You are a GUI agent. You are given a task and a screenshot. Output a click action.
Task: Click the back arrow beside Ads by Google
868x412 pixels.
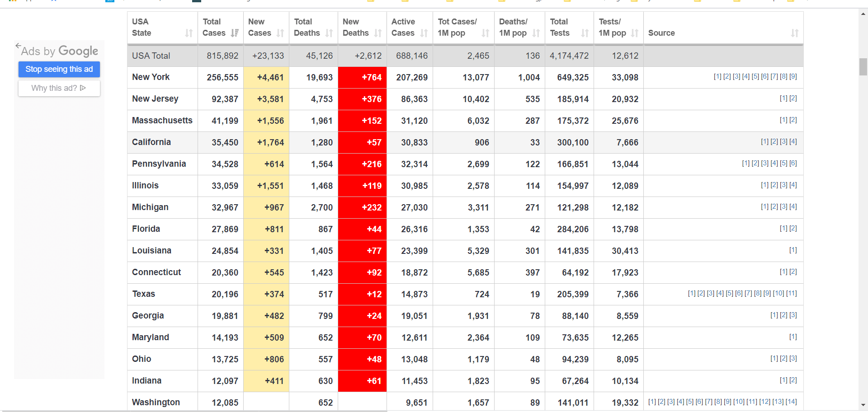click(18, 46)
